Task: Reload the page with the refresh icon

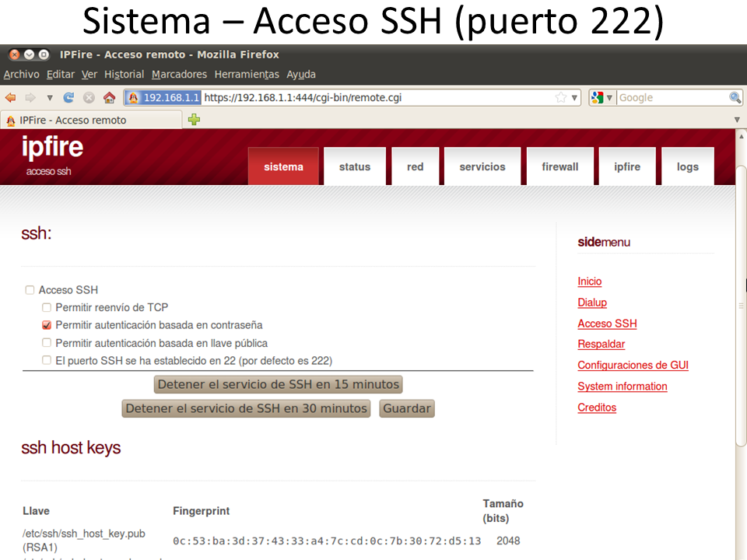Action: 68,98
